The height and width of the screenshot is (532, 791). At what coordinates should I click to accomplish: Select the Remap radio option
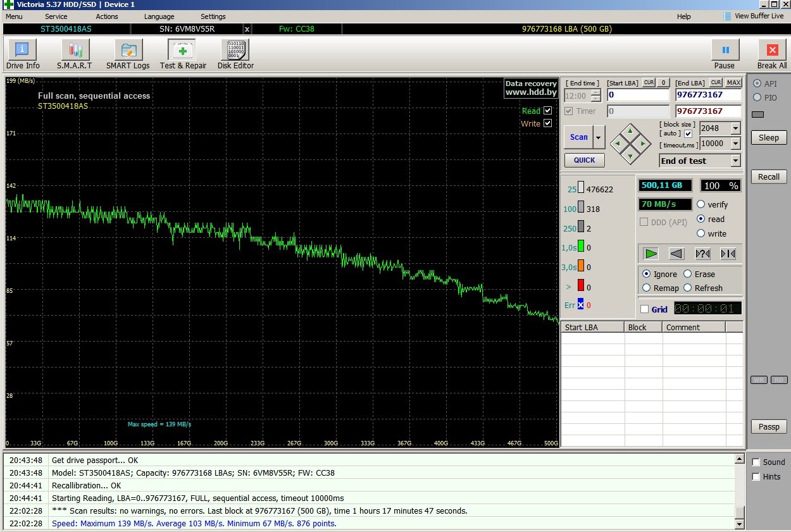[x=646, y=288]
